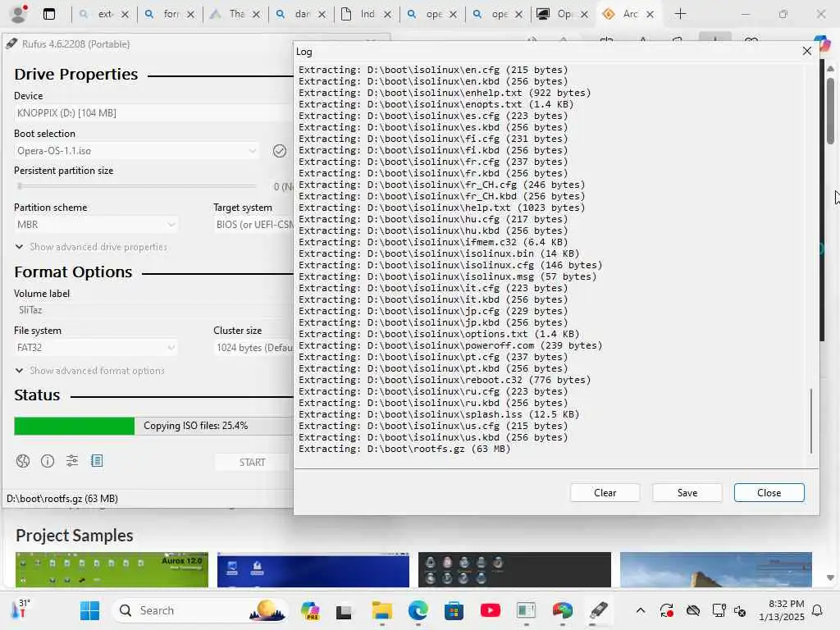Expand Show advanced format options

click(89, 371)
